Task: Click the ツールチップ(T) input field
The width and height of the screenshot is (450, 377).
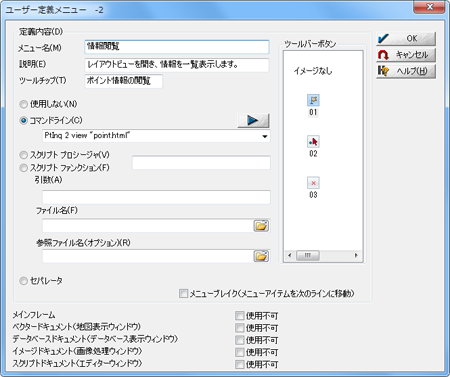Action: [124, 81]
